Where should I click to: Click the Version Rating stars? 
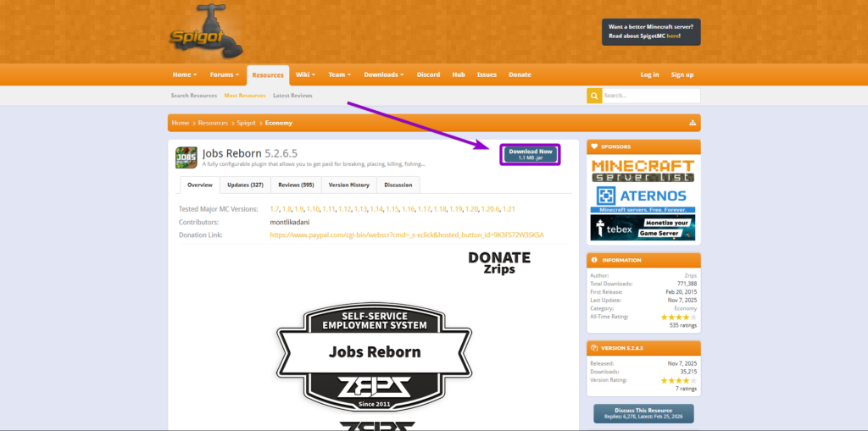tap(679, 381)
